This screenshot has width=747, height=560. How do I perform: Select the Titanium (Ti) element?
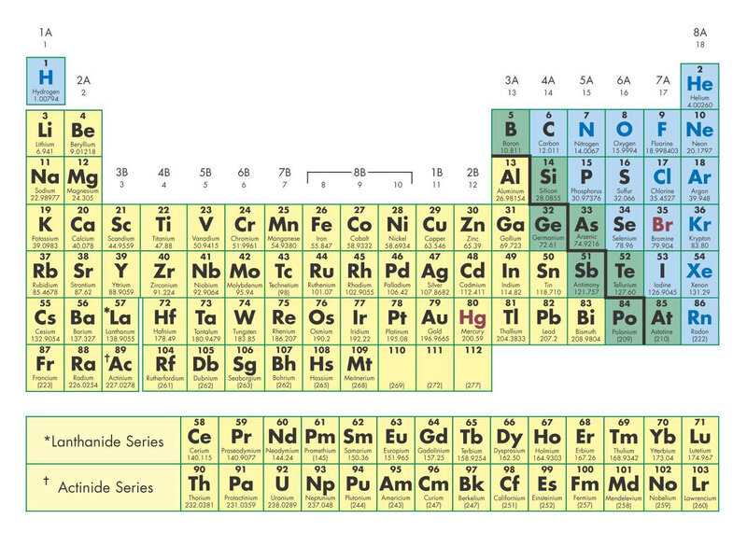pos(163,228)
